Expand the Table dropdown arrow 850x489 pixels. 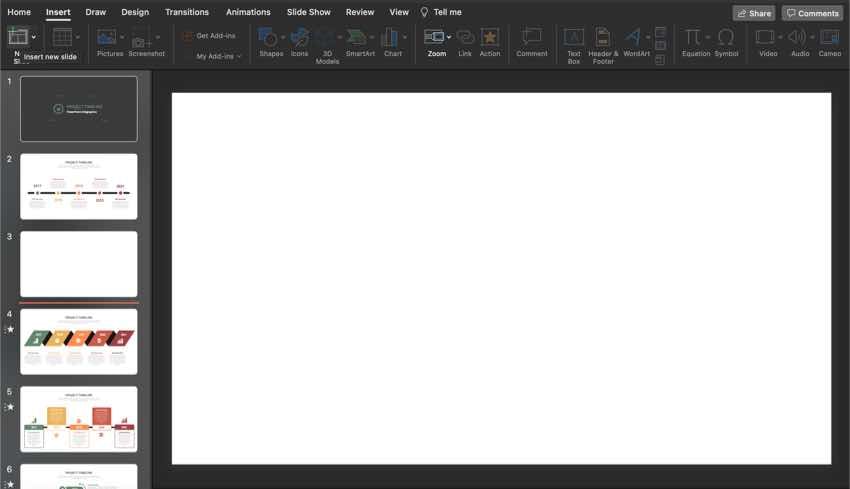[78, 37]
